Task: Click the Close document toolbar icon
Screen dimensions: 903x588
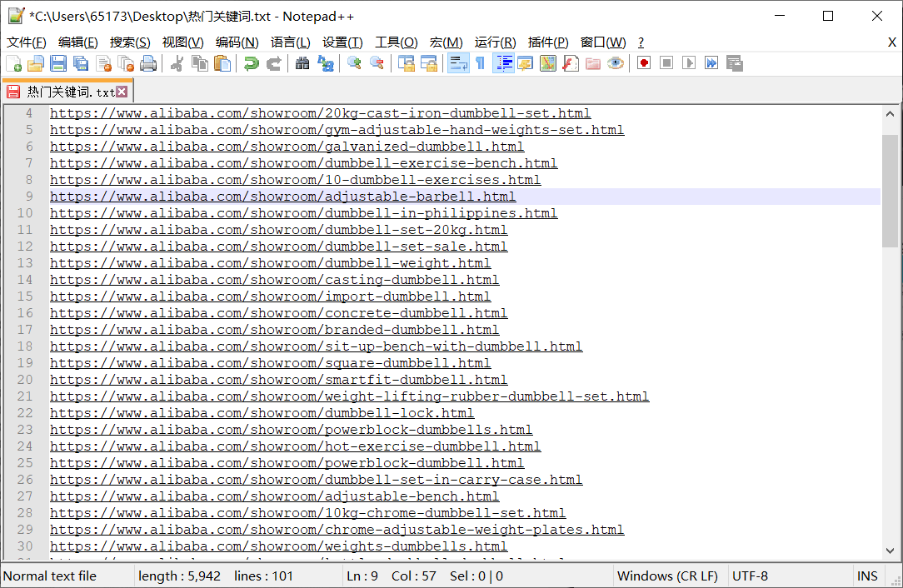Action: pos(103,63)
